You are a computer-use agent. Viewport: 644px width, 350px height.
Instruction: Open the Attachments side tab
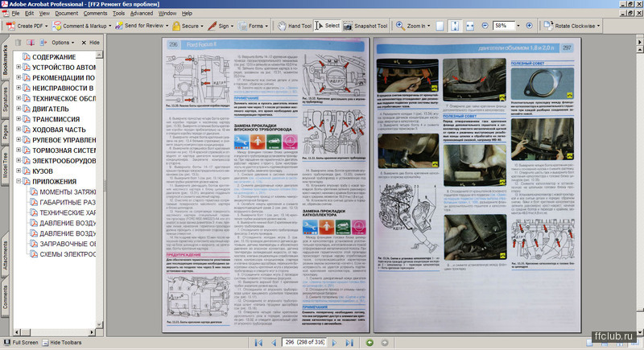(5, 254)
